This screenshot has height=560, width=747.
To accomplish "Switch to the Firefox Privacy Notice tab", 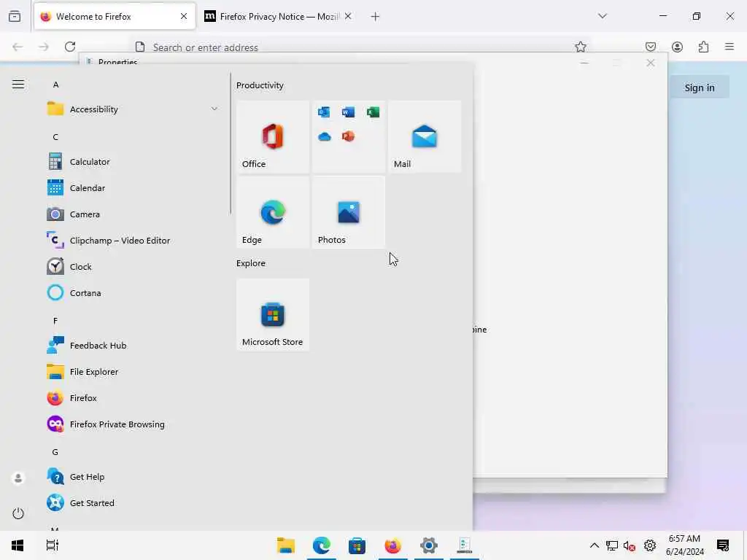I will tap(278, 17).
